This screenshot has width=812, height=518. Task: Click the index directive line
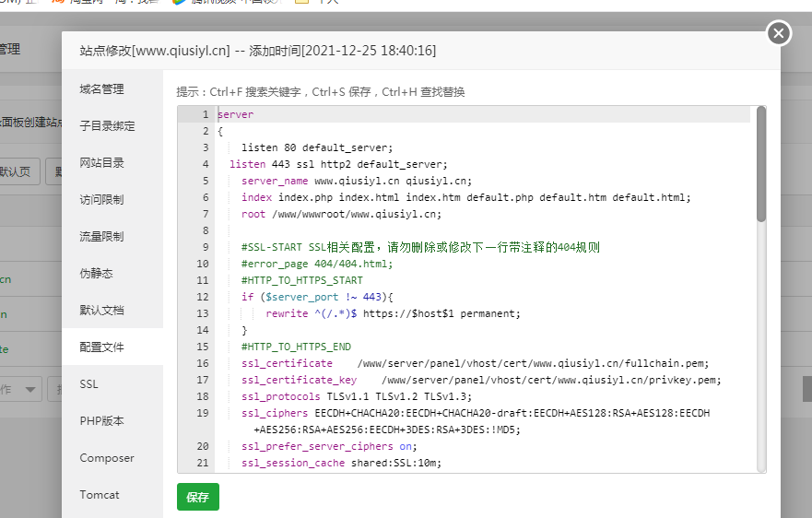(466, 197)
